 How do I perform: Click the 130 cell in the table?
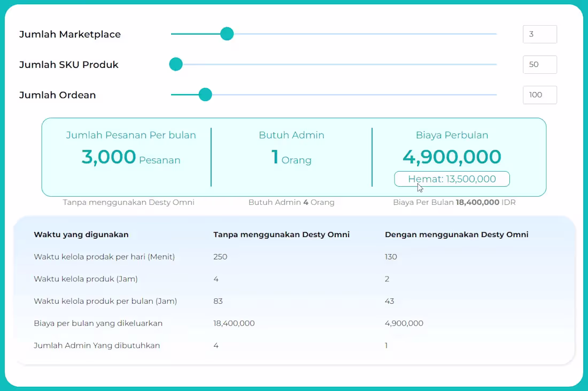391,257
